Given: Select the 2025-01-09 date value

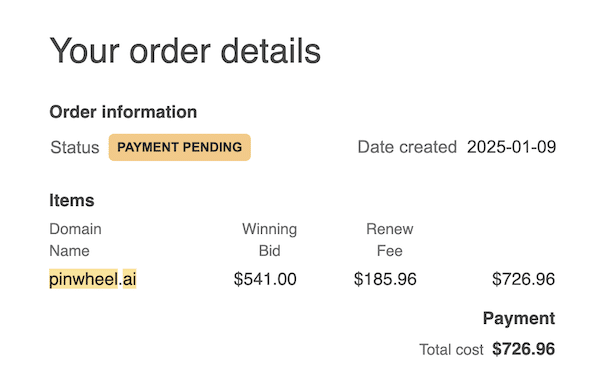Looking at the screenshot, I should click(x=511, y=147).
